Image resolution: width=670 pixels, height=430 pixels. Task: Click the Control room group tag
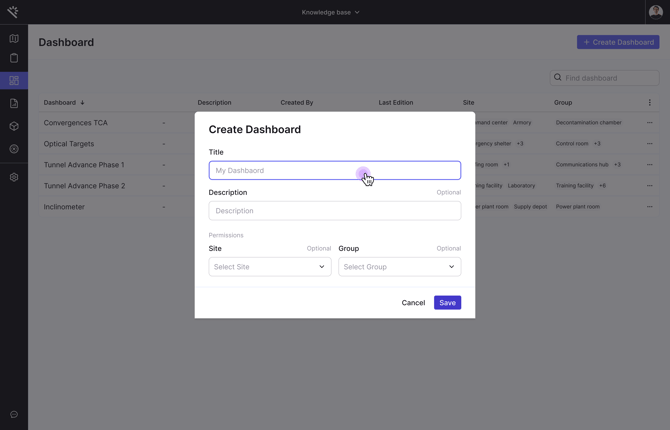pos(572,144)
